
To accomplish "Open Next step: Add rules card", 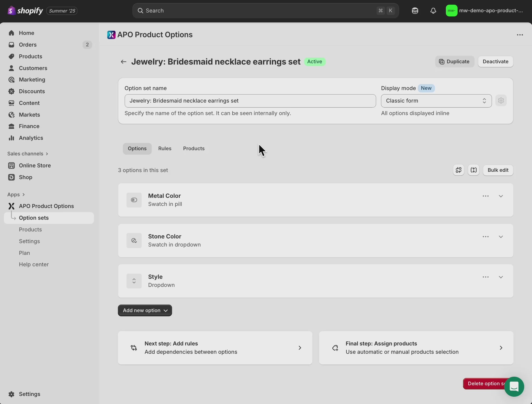I will 215,348.
